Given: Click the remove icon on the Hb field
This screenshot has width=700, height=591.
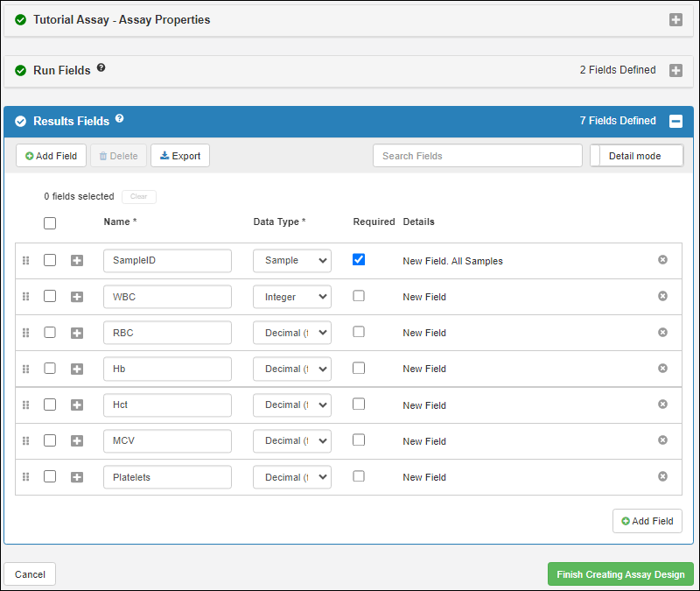Looking at the screenshot, I should pyautogui.click(x=662, y=369).
